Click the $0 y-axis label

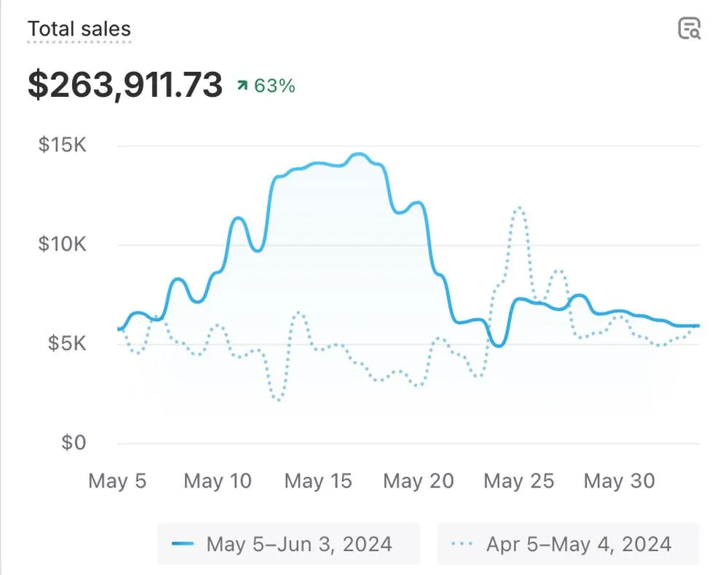73,443
